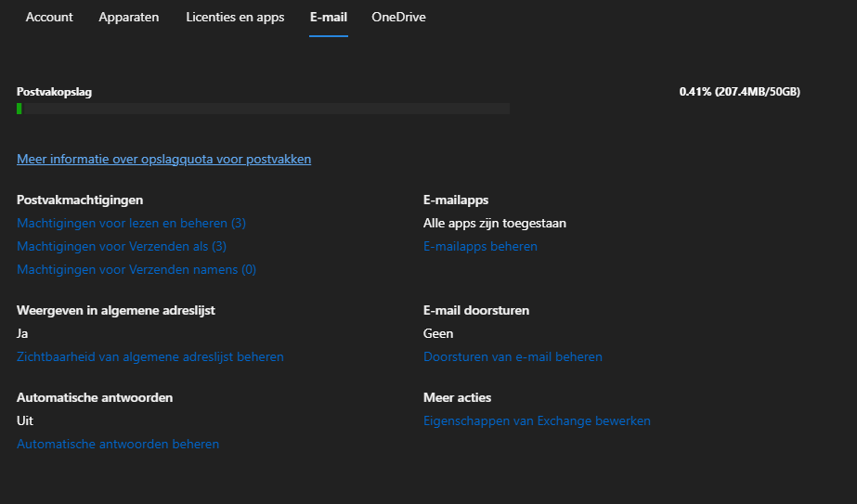Click the 'Ja' value under adreslijst

[x=22, y=333]
